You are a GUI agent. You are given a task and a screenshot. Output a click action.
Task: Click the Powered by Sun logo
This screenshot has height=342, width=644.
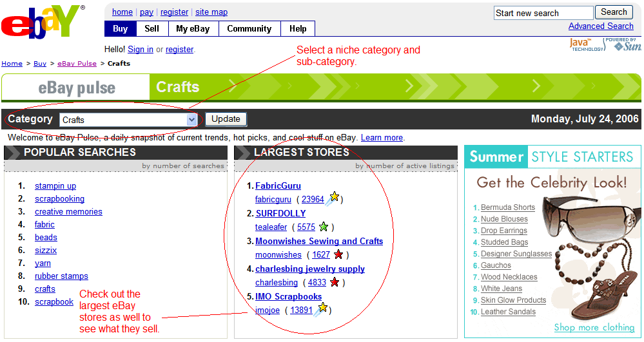(x=623, y=44)
